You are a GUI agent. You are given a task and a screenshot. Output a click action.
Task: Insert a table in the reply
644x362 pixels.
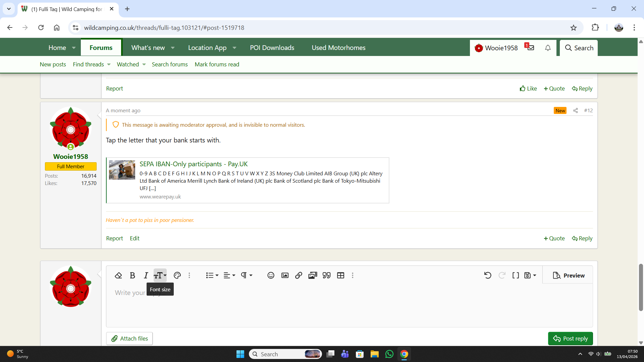pos(340,276)
